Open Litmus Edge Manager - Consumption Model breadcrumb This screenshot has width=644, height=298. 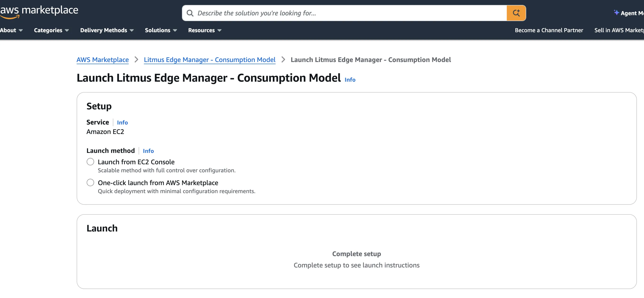209,60
